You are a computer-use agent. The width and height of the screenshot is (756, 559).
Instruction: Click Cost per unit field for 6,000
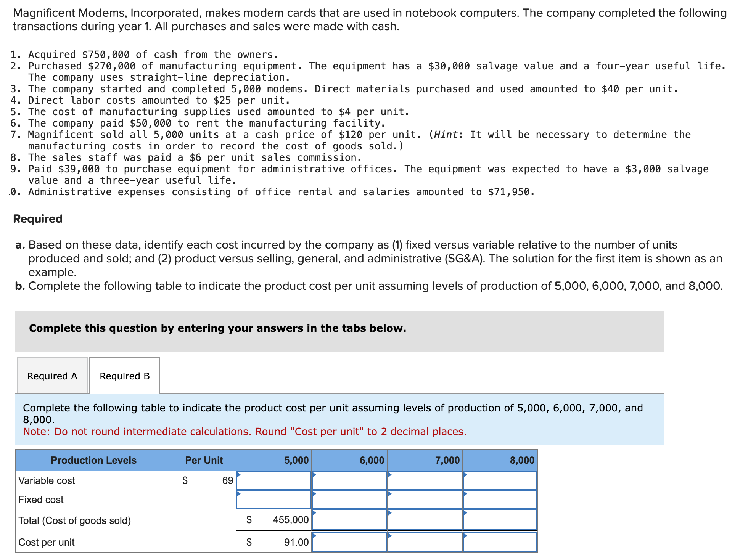coord(349,542)
